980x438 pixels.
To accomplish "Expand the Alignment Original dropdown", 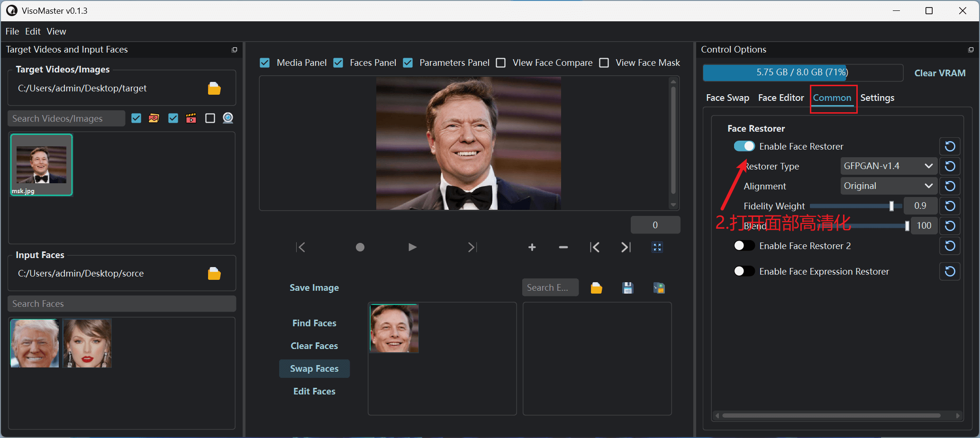I will tap(889, 186).
